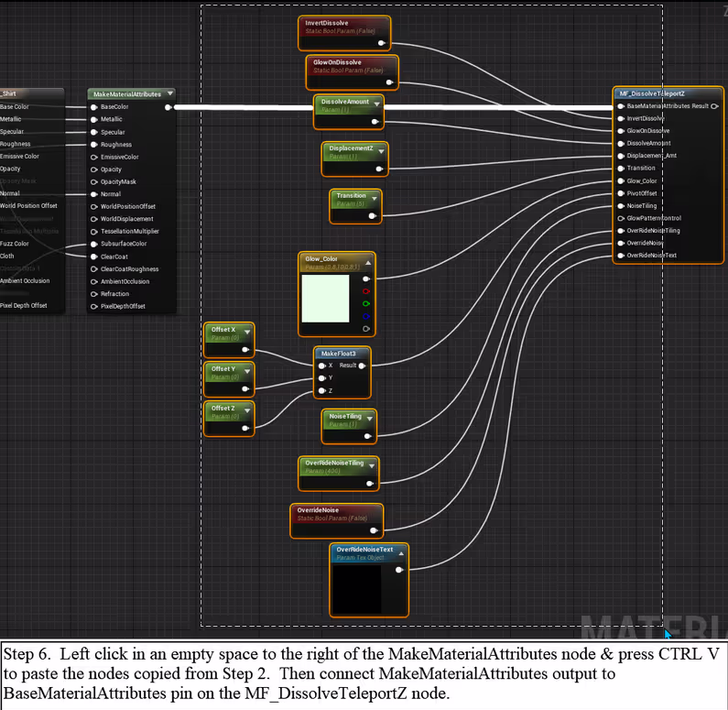Click the OverRideNoiseText input pin on MF_DissolveTeleportZ
The image size is (728, 710).
click(621, 256)
